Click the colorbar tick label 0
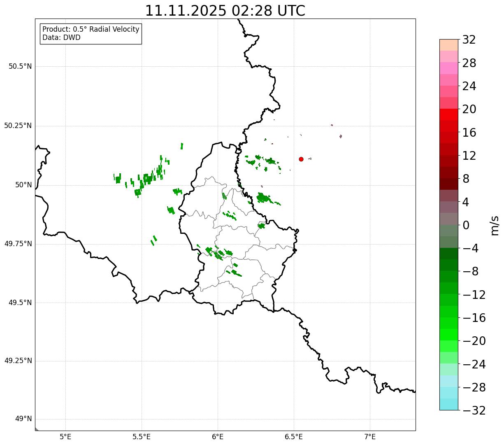The image size is (504, 445). click(466, 225)
